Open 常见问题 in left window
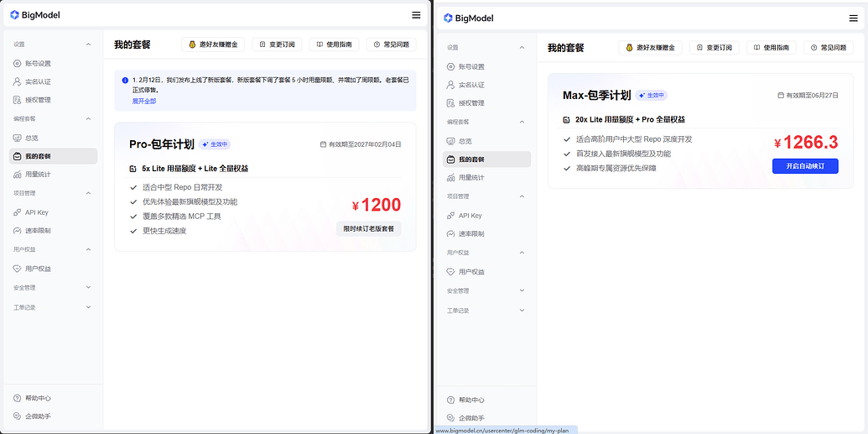The width and height of the screenshot is (868, 434). point(392,44)
